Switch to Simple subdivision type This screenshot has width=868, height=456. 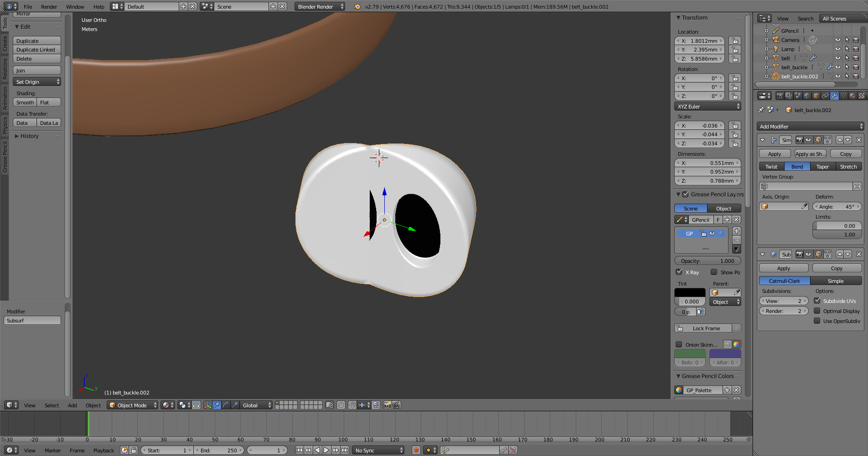836,281
